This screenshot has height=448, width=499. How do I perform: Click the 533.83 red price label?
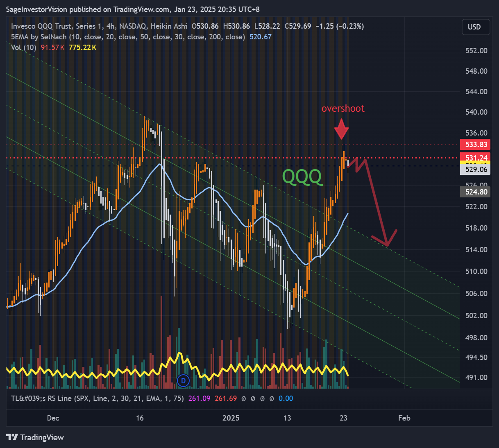(x=475, y=144)
